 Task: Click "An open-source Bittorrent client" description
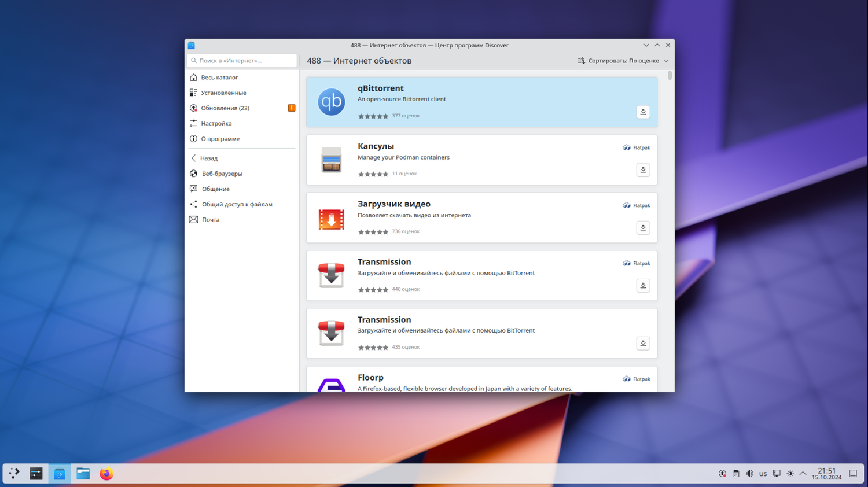(402, 99)
